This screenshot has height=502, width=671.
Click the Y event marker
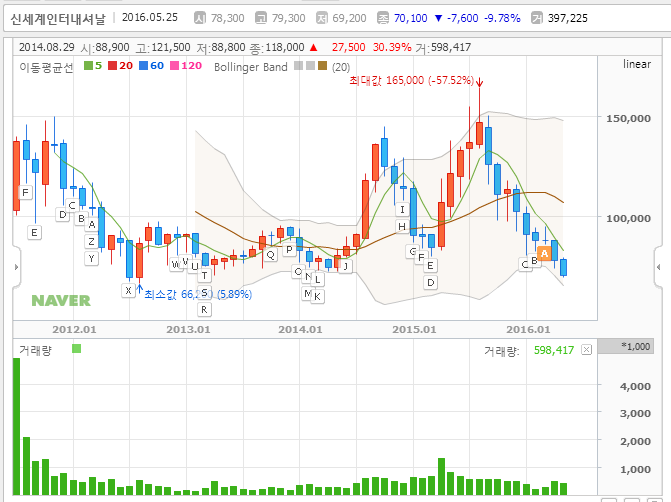91,258
